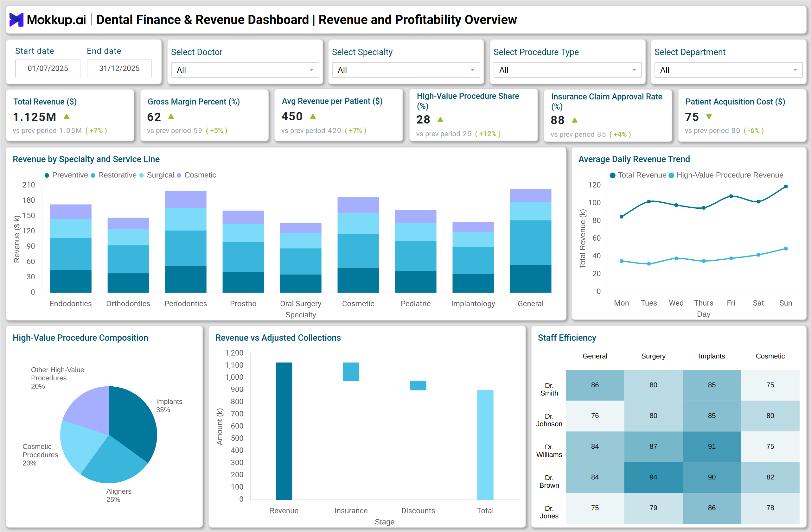
Task: Toggle Total Revenue legend marker in trend chart
Action: click(x=612, y=175)
